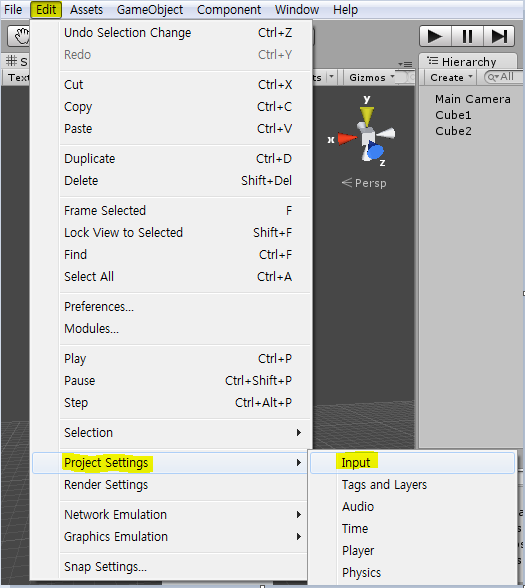Click the red X axis cone of the gizmo

(347, 139)
